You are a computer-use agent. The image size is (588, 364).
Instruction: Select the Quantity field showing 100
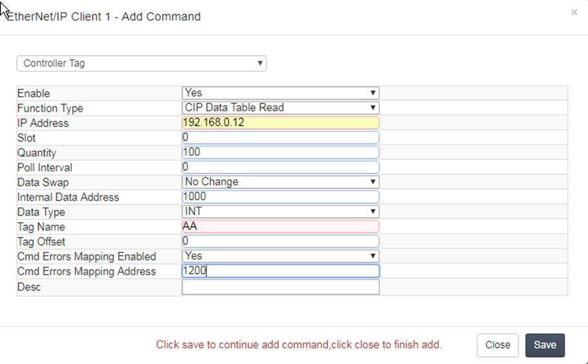pyautogui.click(x=281, y=152)
